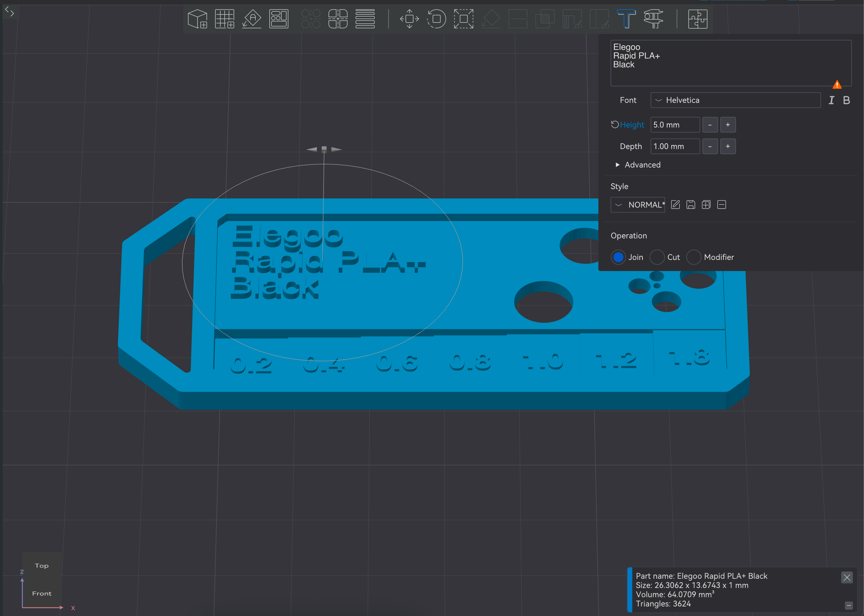Select the Auto orient tool
The image size is (864, 616).
(251, 19)
